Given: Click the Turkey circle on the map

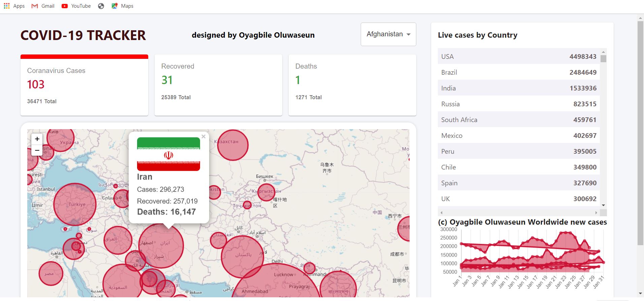Looking at the screenshot, I should [x=75, y=204].
